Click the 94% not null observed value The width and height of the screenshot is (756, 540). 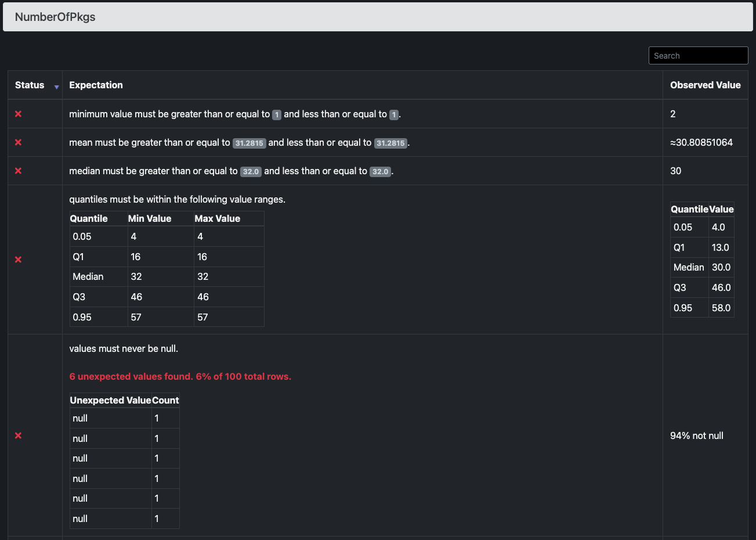click(696, 435)
